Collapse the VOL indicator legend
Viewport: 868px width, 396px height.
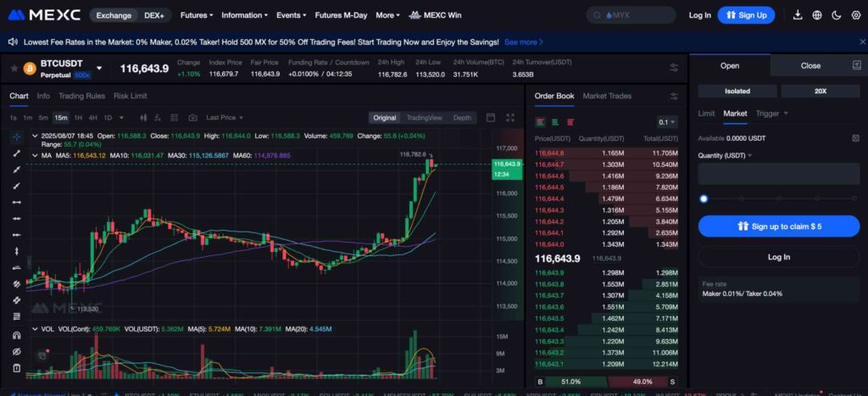click(x=36, y=329)
